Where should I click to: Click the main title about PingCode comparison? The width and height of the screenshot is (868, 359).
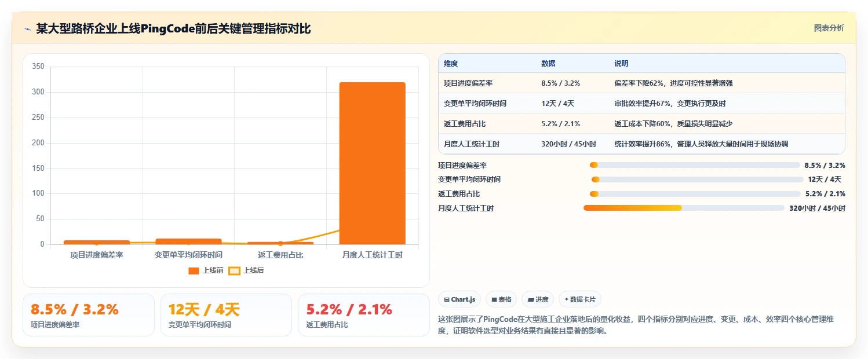click(174, 29)
